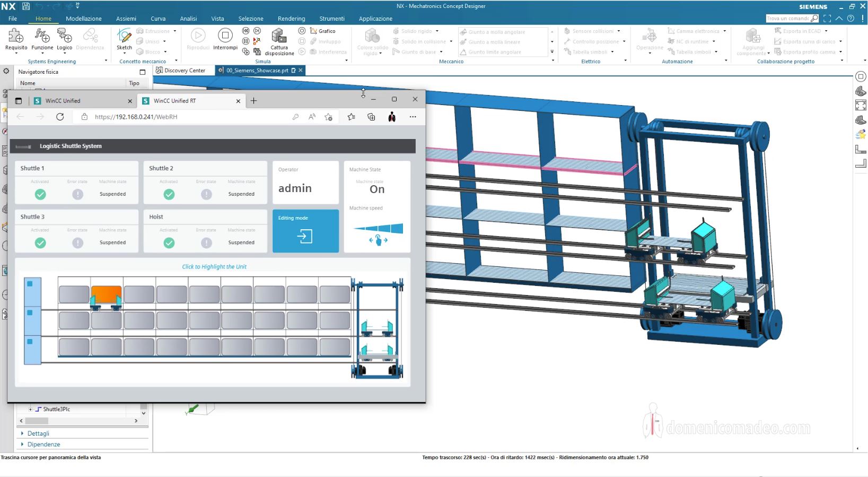The image size is (868, 477).
Task: Click Shuttle 2 Activated green check indicator
Action: coord(169,194)
